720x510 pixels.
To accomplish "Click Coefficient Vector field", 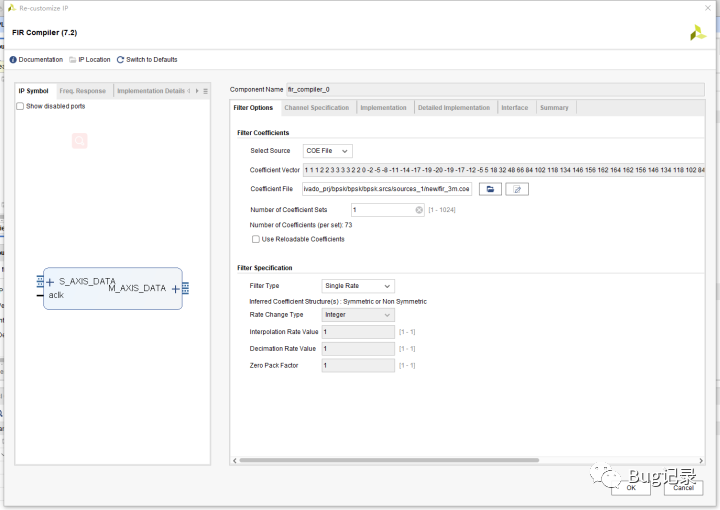I will pyautogui.click(x=504, y=170).
